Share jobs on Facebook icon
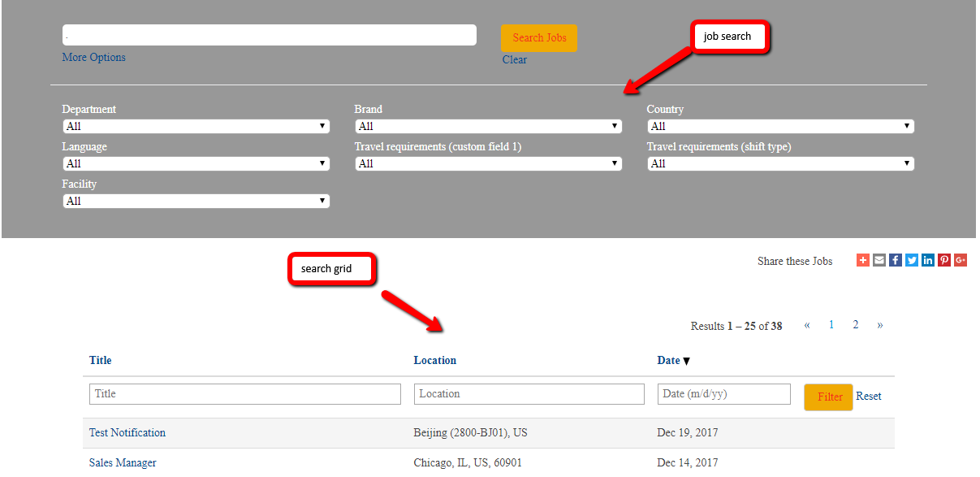This screenshot has width=980, height=477. coord(896,260)
